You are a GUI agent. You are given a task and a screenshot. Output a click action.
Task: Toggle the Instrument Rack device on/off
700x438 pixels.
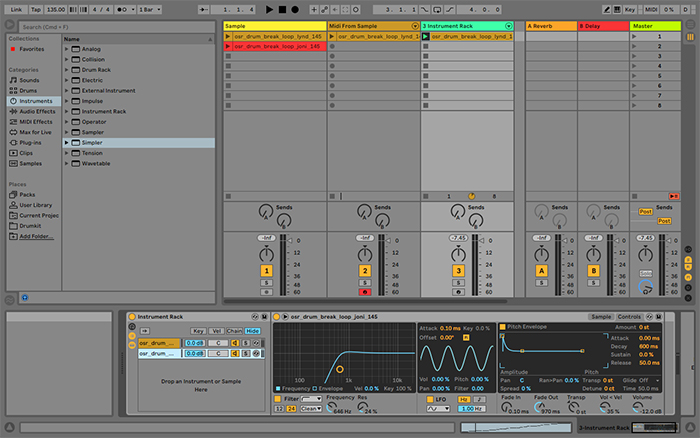132,317
